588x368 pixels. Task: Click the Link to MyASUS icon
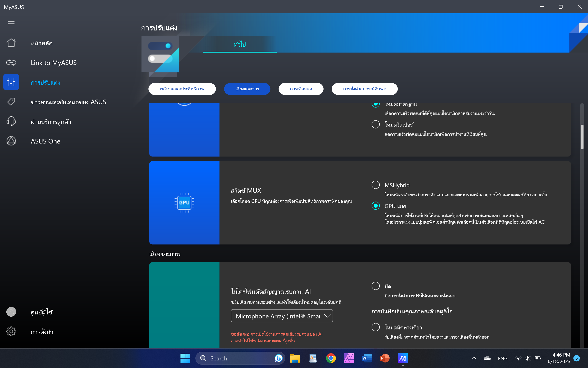pos(11,63)
